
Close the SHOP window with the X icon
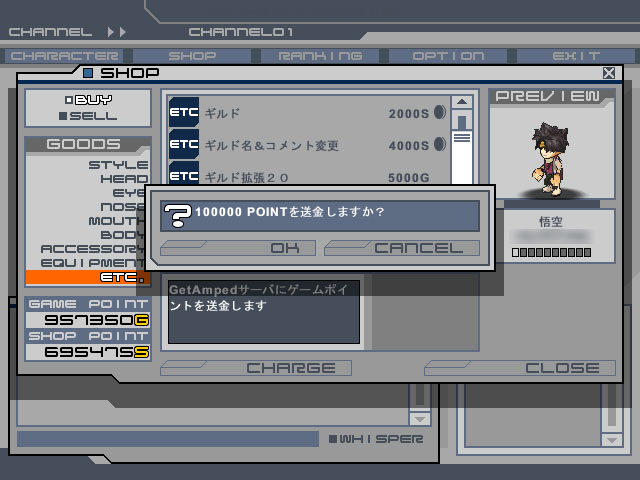tap(609, 73)
